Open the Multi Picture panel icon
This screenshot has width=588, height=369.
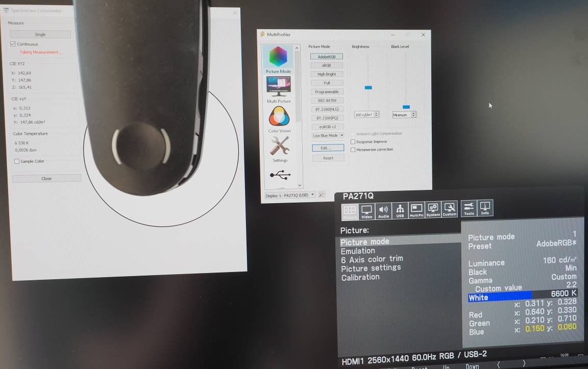click(x=279, y=88)
